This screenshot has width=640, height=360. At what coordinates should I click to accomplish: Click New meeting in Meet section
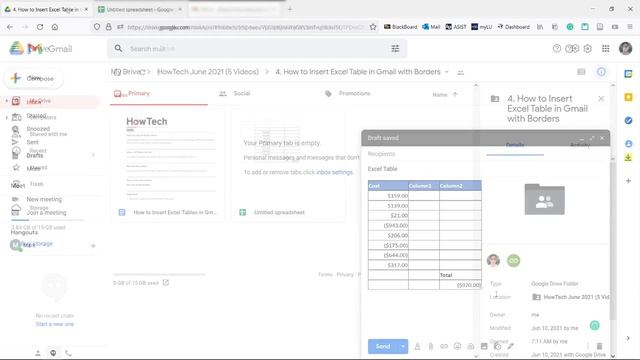click(44, 199)
